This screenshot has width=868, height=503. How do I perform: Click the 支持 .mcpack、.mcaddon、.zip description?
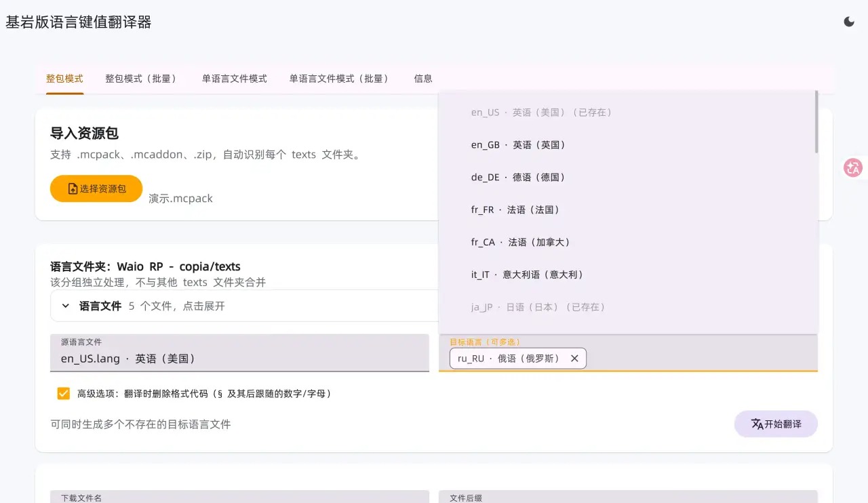[x=206, y=155]
